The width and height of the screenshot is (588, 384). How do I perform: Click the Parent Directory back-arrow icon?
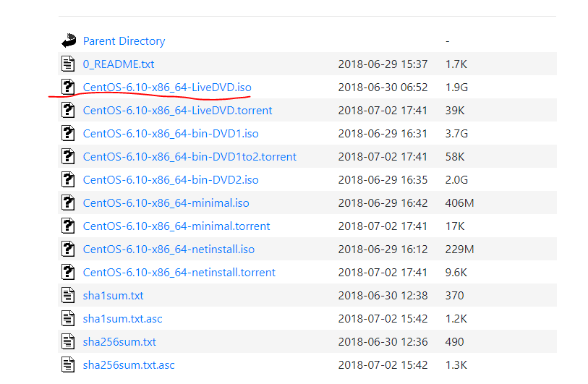(x=69, y=40)
